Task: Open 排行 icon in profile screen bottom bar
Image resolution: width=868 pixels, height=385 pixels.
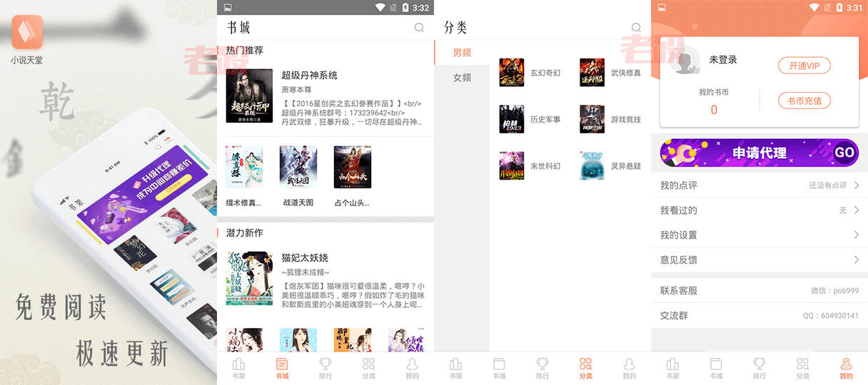Action: point(759,364)
